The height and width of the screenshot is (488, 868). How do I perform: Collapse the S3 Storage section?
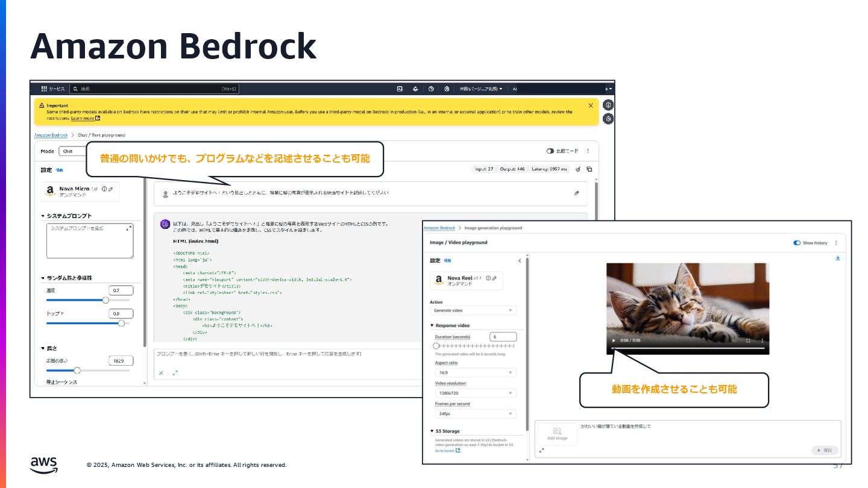(432, 431)
